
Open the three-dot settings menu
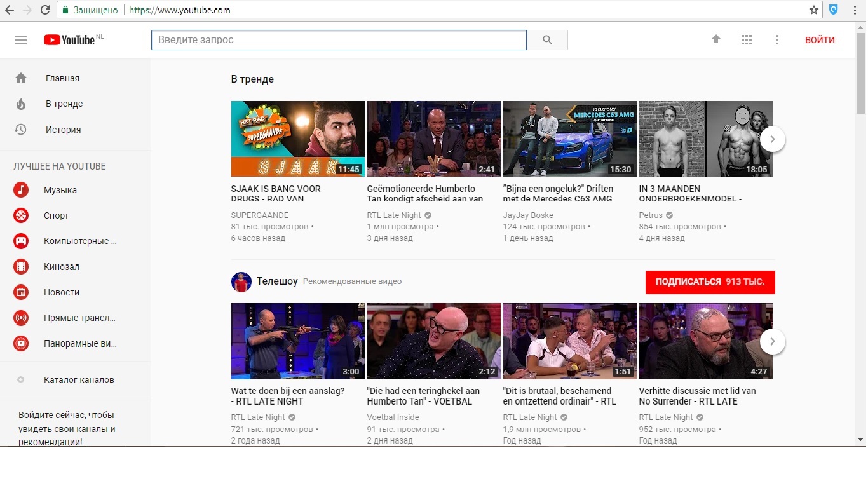(776, 40)
